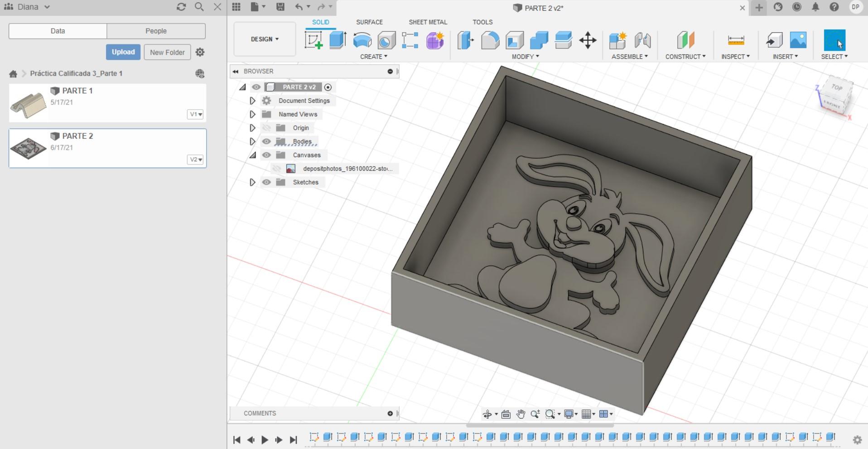Select the Measure tool

click(736, 40)
